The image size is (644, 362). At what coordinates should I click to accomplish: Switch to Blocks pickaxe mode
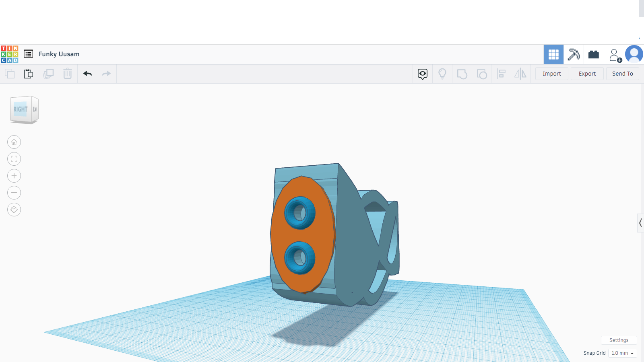click(574, 54)
